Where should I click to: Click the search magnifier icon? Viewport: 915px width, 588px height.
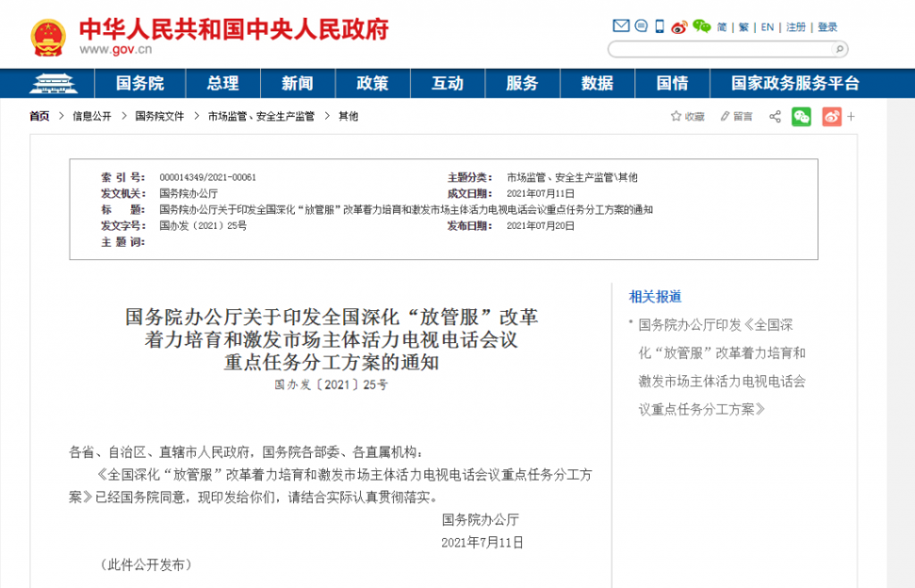[x=839, y=49]
